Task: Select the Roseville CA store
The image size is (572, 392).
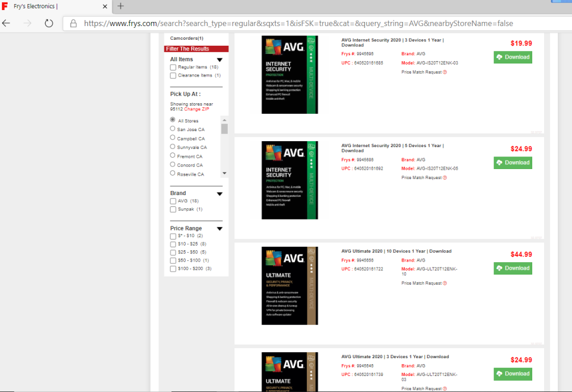Action: pyautogui.click(x=173, y=173)
